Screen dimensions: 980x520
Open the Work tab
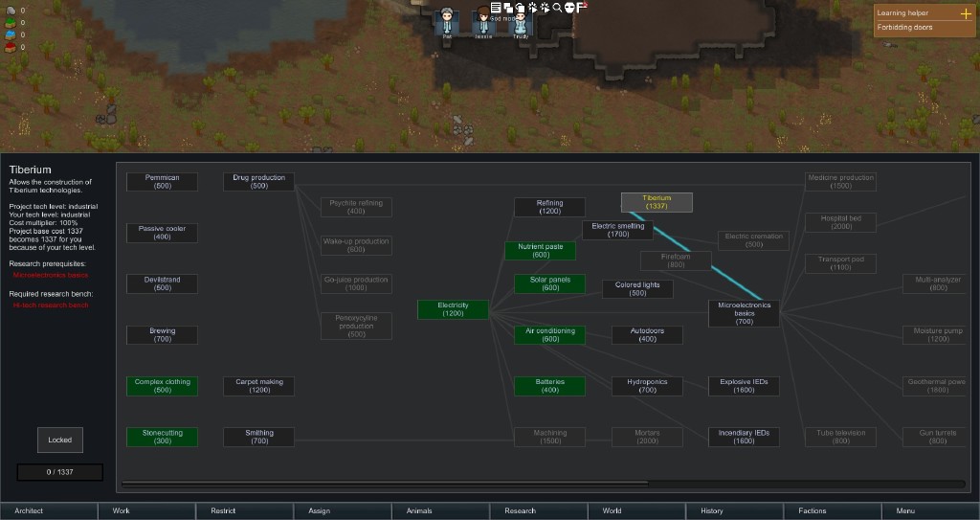click(146, 510)
